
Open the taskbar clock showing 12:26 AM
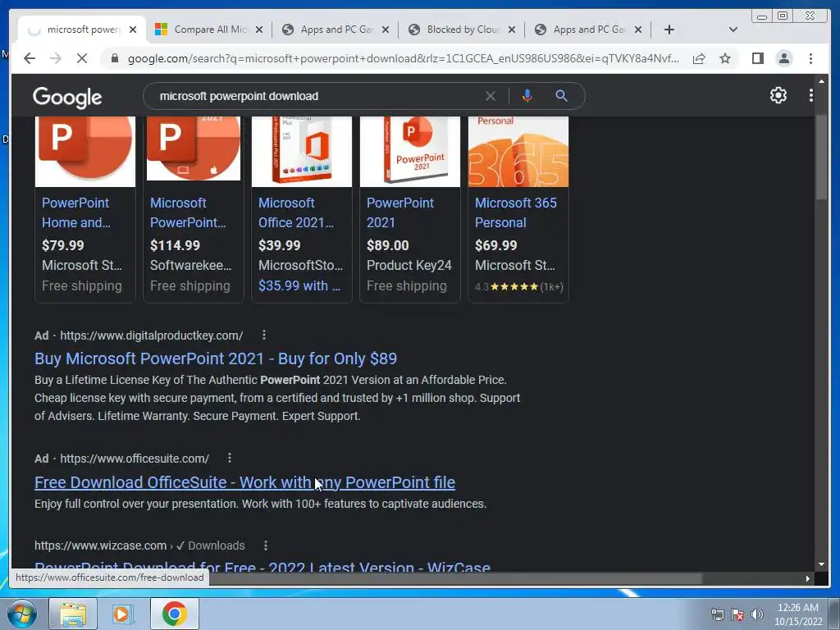[x=797, y=614]
